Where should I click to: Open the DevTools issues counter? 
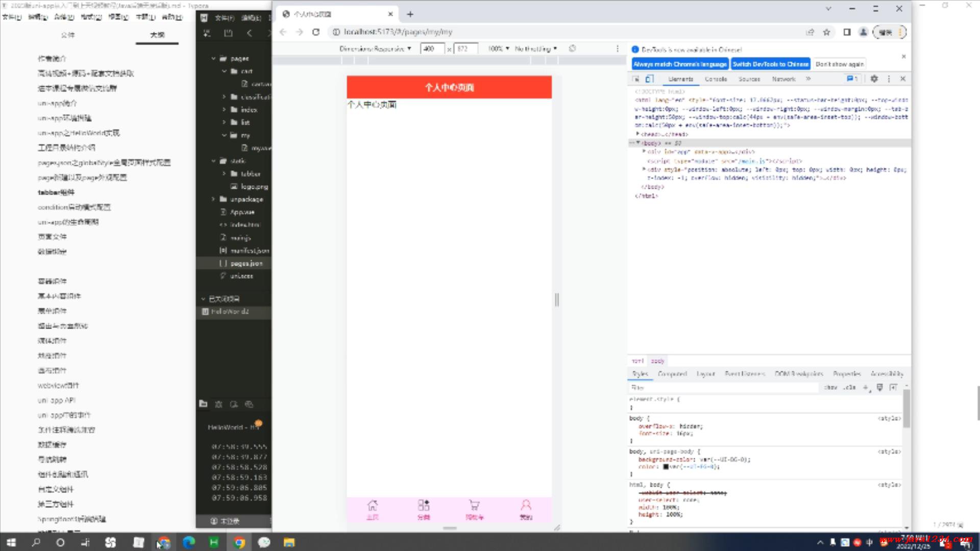point(852,79)
